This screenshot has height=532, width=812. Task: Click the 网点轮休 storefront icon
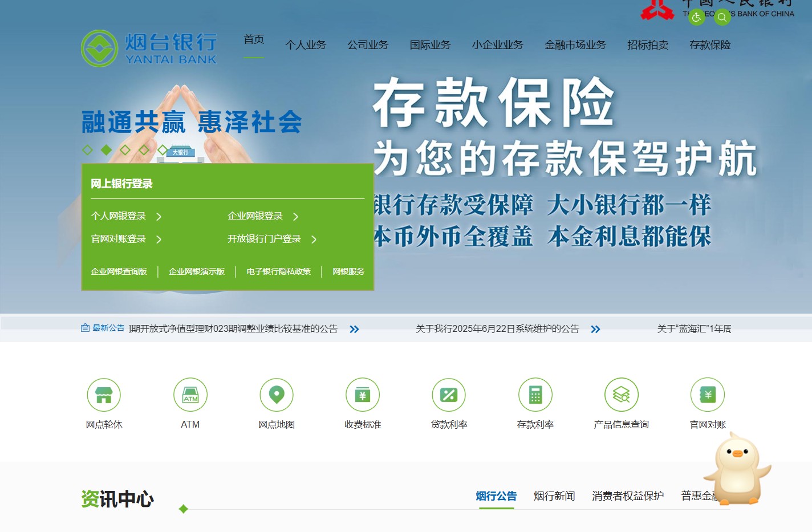[104, 395]
